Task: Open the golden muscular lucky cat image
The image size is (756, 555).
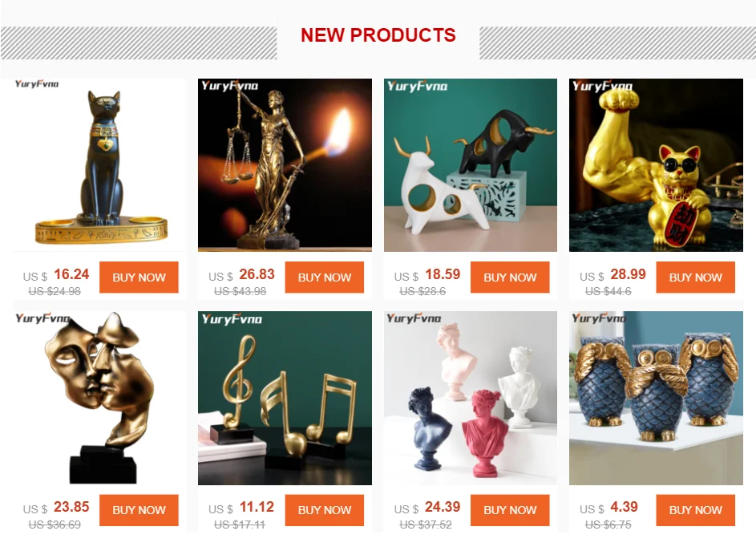Action: pyautogui.click(x=657, y=165)
